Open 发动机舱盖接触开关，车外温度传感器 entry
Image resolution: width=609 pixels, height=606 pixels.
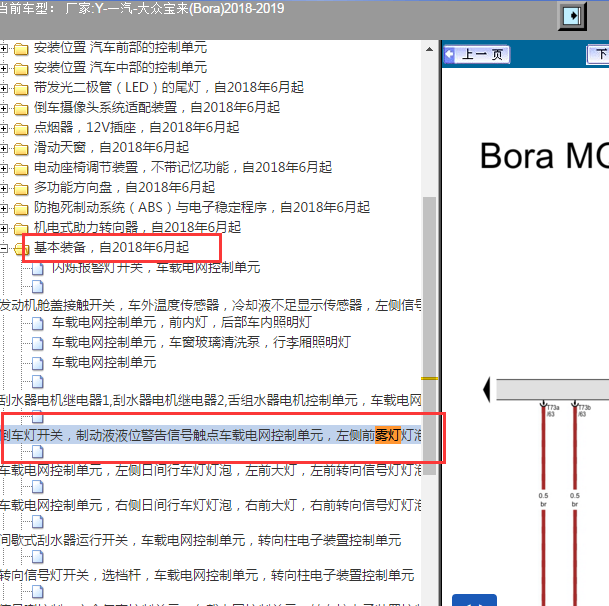pos(211,305)
